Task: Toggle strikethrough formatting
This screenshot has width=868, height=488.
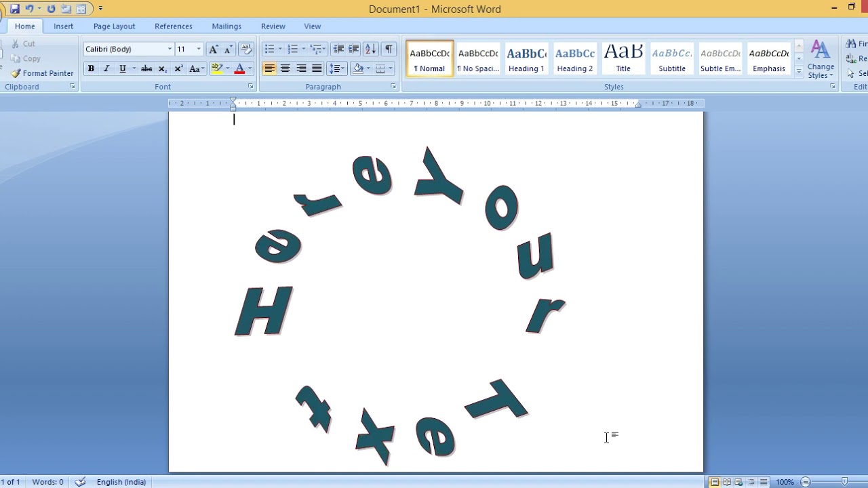Action: click(146, 68)
